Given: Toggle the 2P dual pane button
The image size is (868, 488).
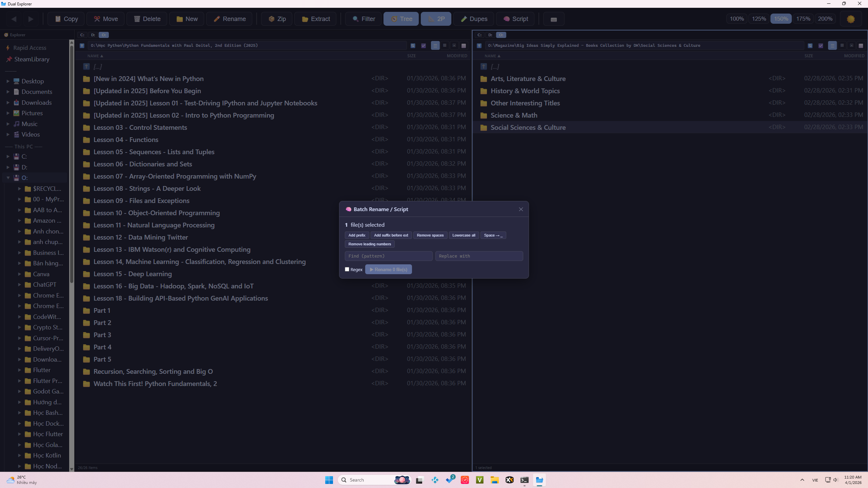Looking at the screenshot, I should [436, 19].
